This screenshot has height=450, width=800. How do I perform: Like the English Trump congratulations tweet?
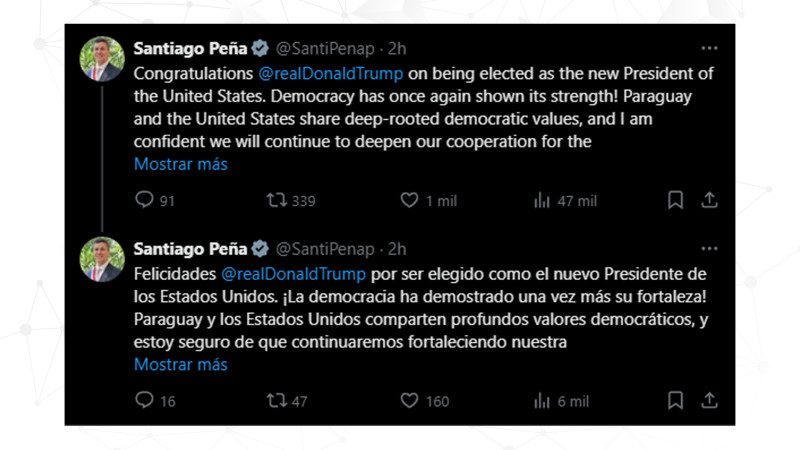409,200
